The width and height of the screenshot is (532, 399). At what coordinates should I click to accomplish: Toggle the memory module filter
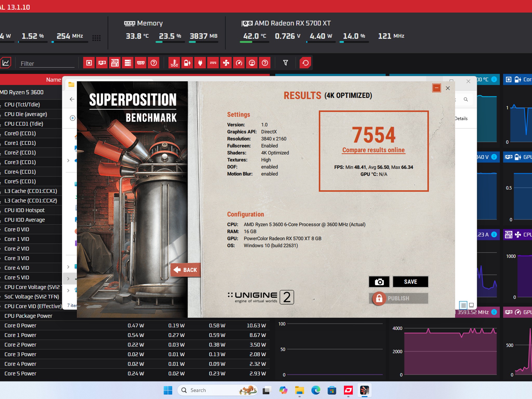pyautogui.click(x=141, y=63)
